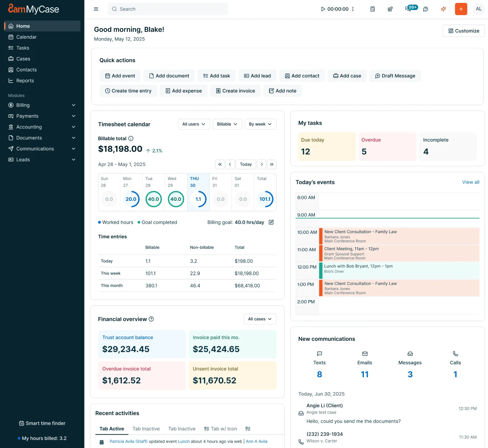Open help using the question bubble icon
This screenshot has width=488, height=448.
pyautogui.click(x=425, y=9)
